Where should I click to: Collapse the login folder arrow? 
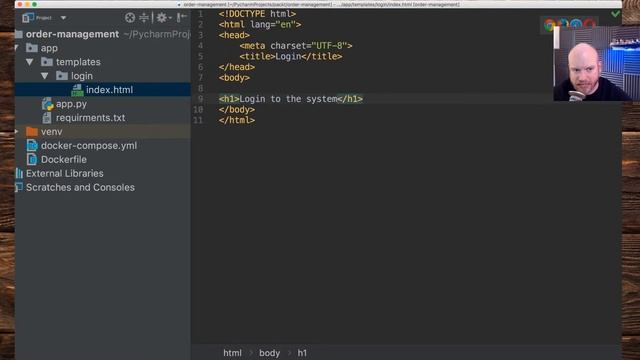[x=44, y=76]
